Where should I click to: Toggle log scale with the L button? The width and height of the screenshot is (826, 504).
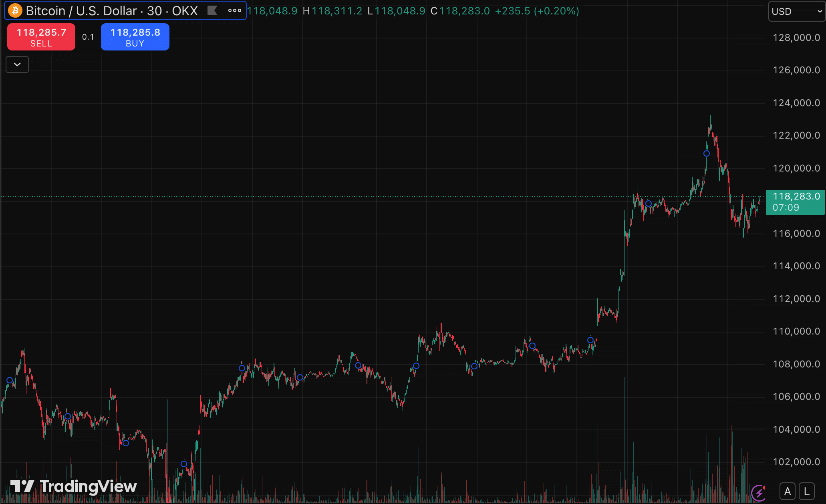click(x=807, y=491)
